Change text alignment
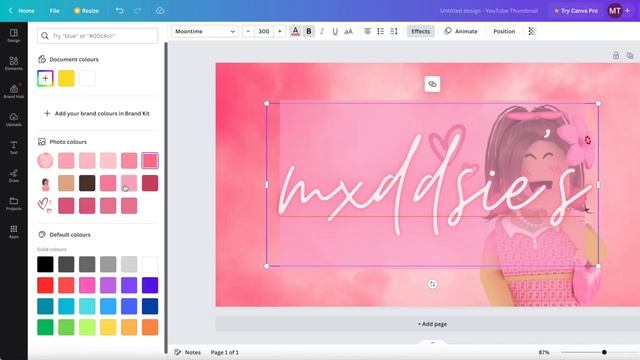This screenshot has height=360, width=640. pos(367,31)
